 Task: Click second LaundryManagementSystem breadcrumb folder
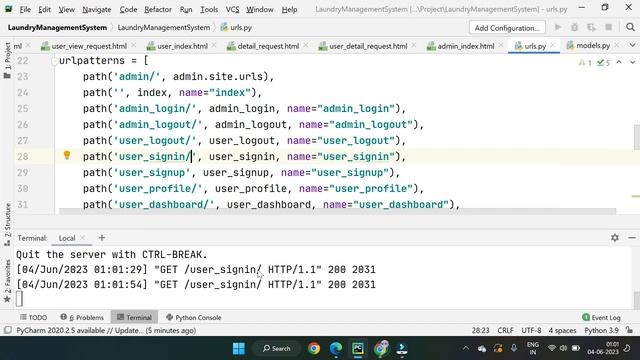[164, 27]
